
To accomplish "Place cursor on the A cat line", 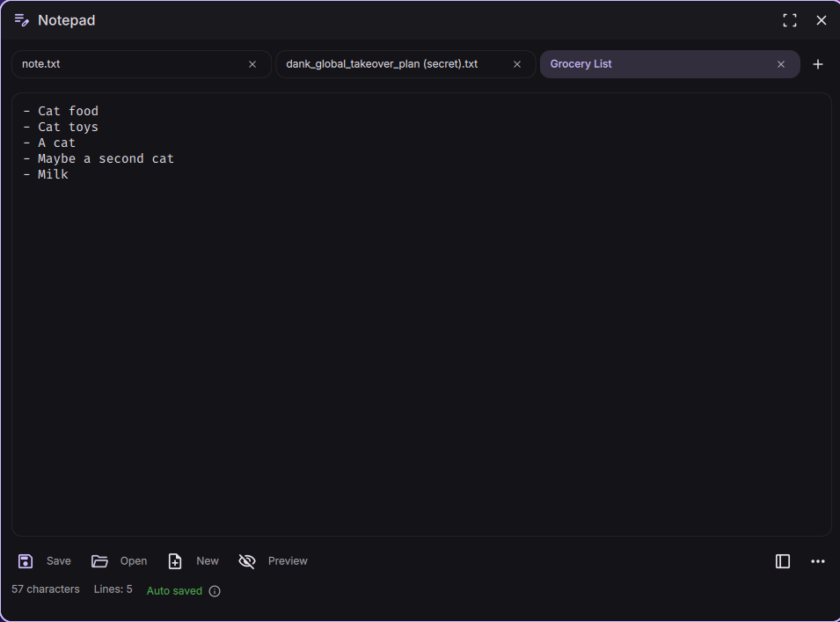I will click(x=49, y=143).
